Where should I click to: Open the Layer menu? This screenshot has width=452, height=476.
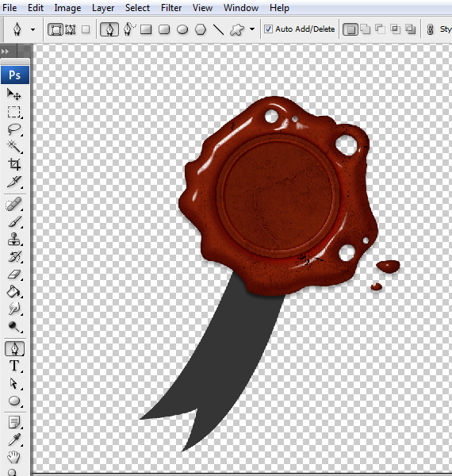[x=103, y=8]
